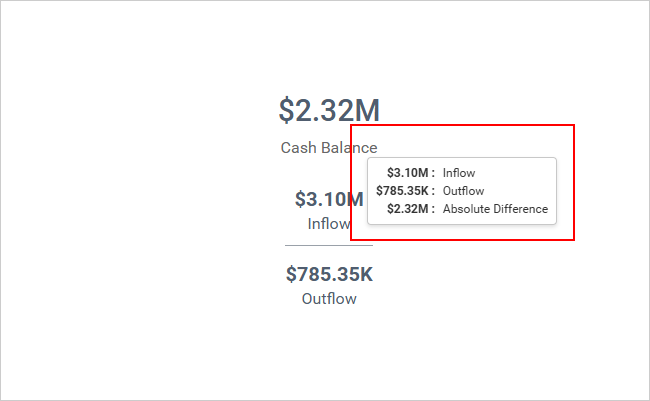Viewport: 650px width, 401px height.
Task: Click the $785.35K value inside the tooltip
Action: click(x=402, y=191)
